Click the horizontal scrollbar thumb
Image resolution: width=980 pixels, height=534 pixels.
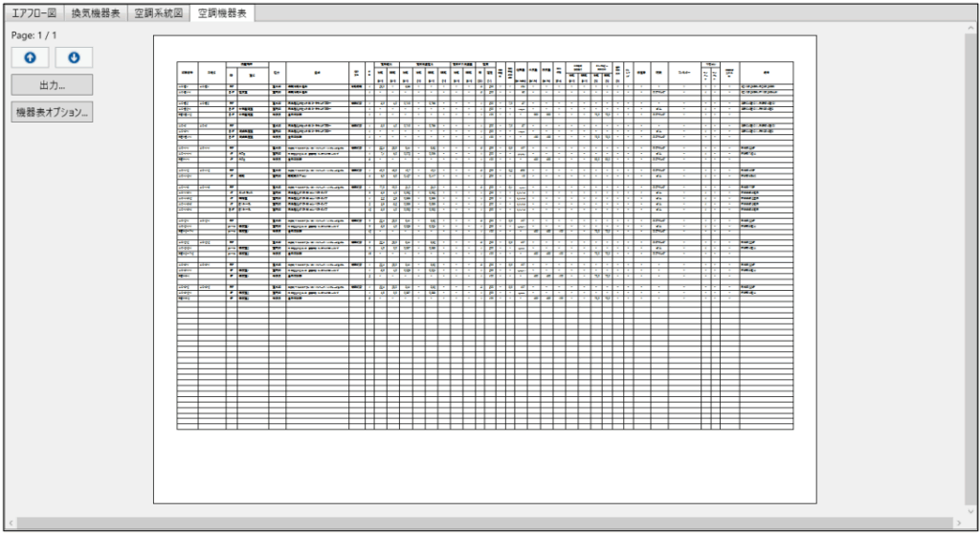pos(479,523)
